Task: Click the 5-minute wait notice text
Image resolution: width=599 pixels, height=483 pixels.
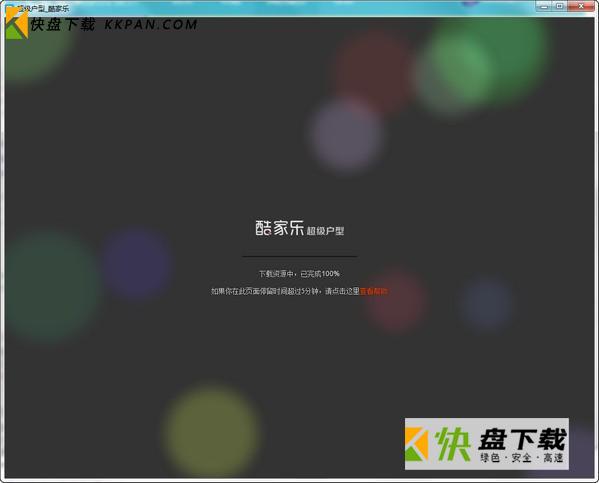Action: click(x=285, y=292)
